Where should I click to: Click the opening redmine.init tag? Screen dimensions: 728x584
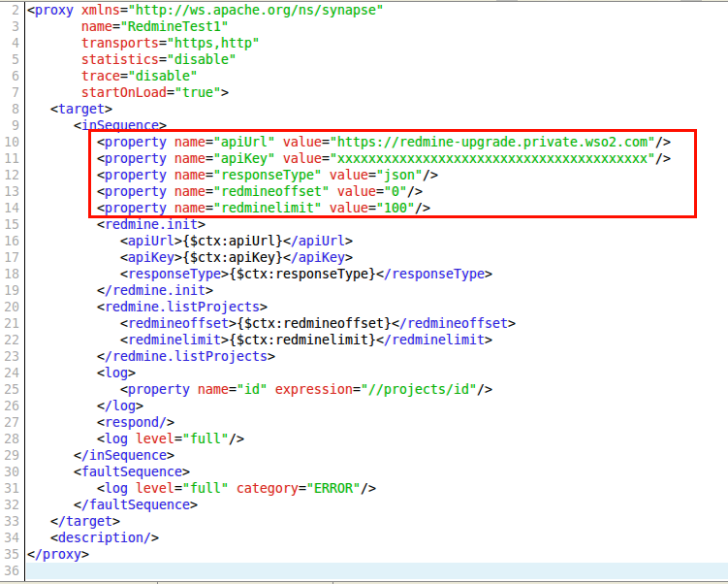tap(151, 224)
